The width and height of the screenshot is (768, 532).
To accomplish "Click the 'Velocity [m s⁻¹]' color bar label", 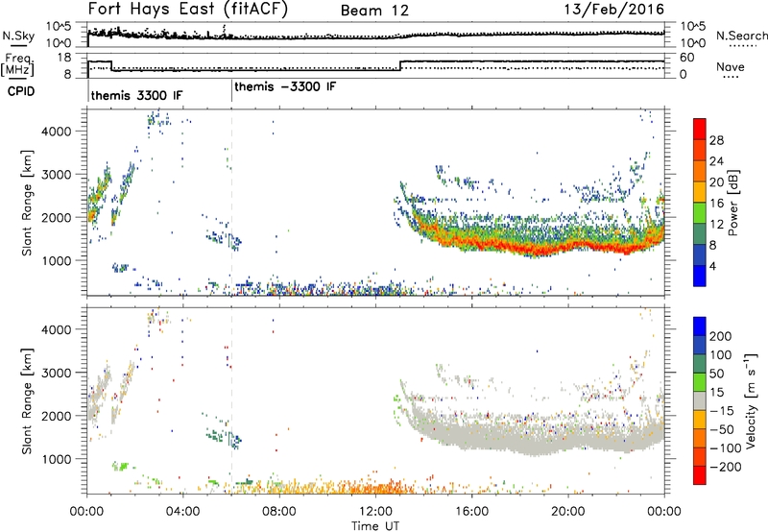I will (751, 400).
